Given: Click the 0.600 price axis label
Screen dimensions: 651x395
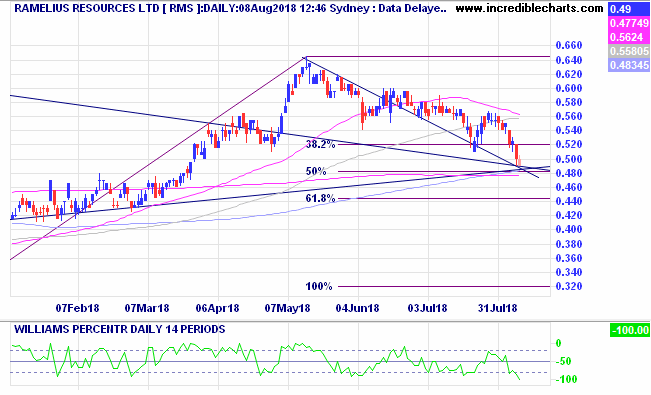Looking at the screenshot, I should (569, 88).
